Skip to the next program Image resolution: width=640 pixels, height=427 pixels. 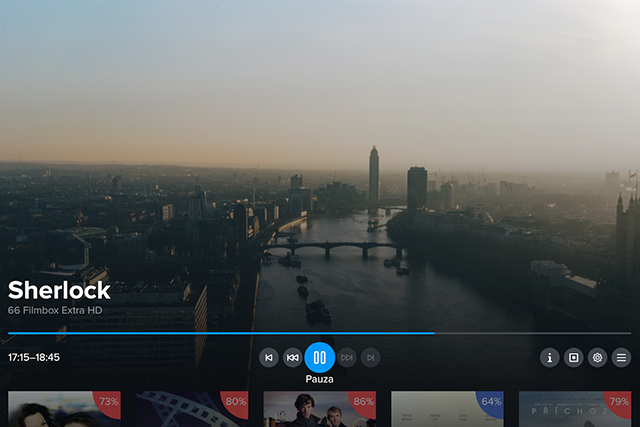point(371,357)
